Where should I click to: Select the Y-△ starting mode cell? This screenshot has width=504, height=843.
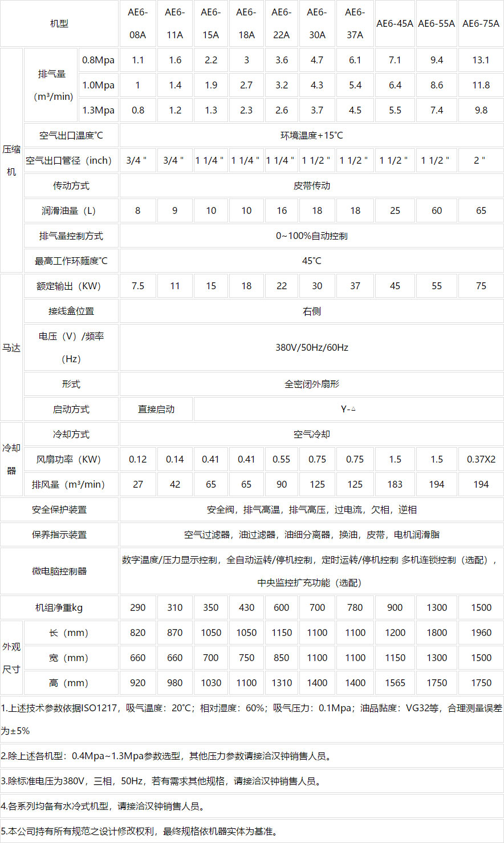348,408
